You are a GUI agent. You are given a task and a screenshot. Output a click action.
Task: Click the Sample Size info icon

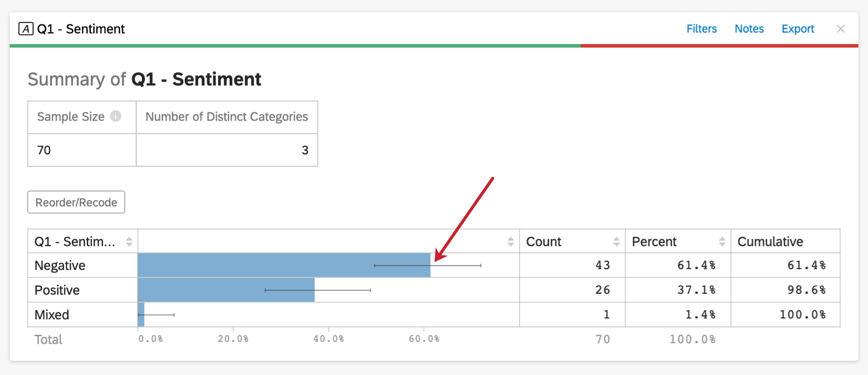pos(116,116)
